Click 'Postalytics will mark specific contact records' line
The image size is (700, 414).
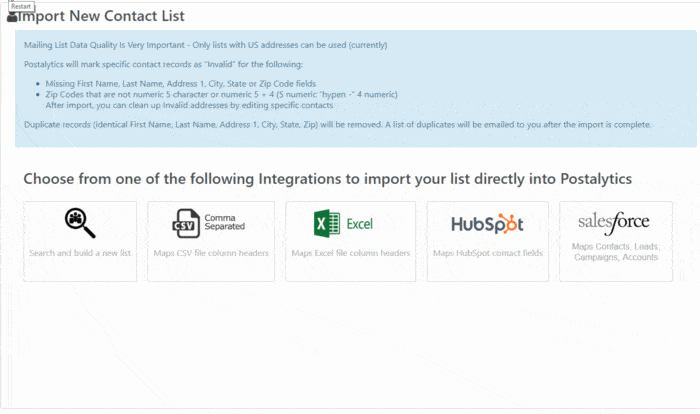[x=163, y=64]
